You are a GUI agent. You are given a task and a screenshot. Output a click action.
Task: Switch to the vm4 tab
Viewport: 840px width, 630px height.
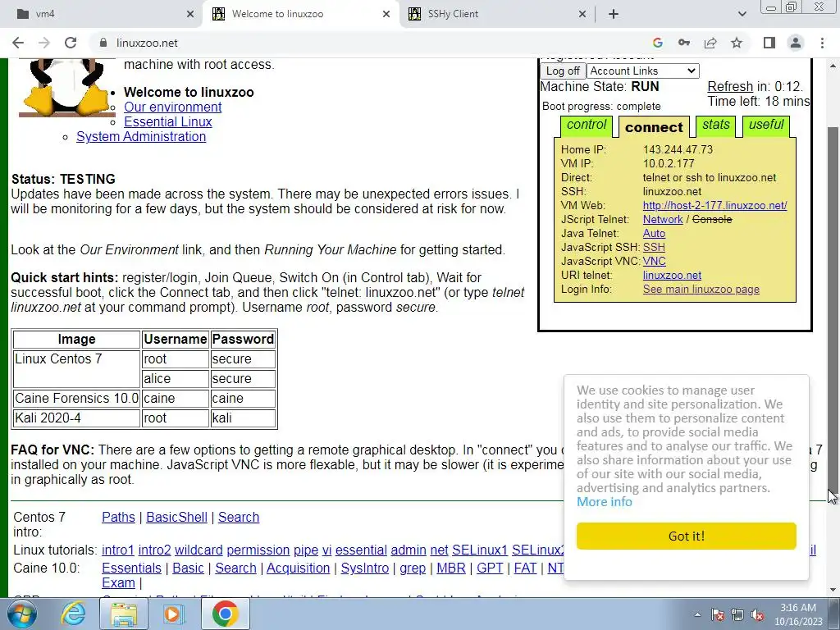[x=101, y=14]
